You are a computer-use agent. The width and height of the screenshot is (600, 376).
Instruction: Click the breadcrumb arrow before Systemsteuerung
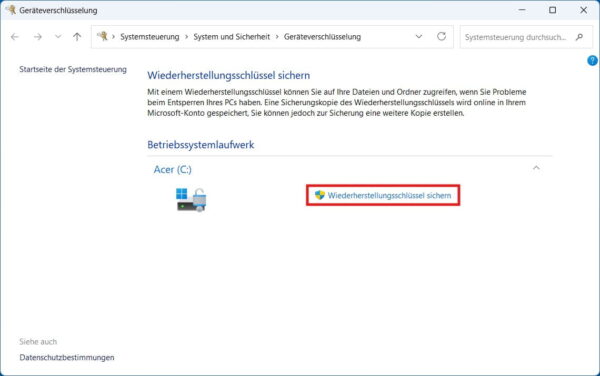[x=113, y=37]
